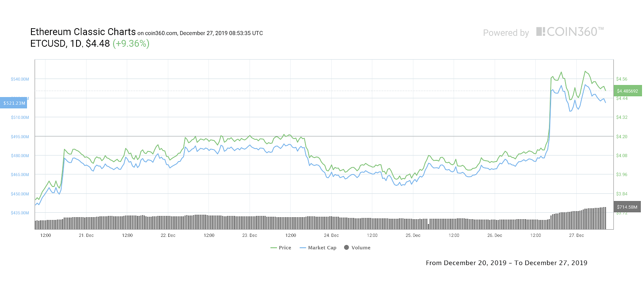This screenshot has width=644, height=282.
Task: Click the $3.84 price axis label
Action: 621,194
